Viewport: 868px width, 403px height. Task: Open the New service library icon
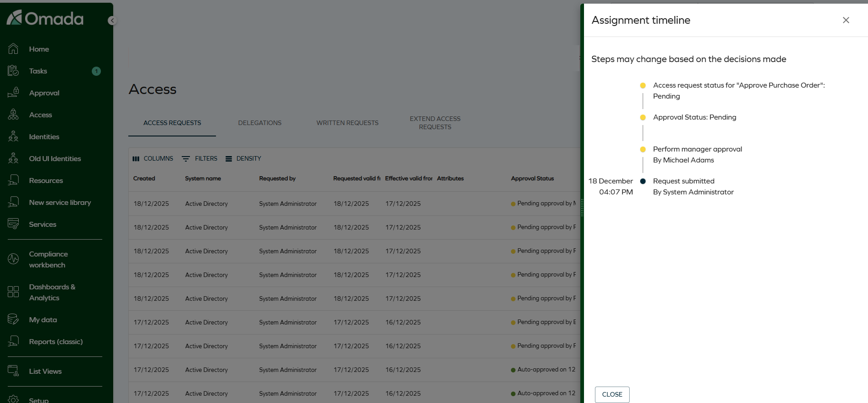click(13, 202)
